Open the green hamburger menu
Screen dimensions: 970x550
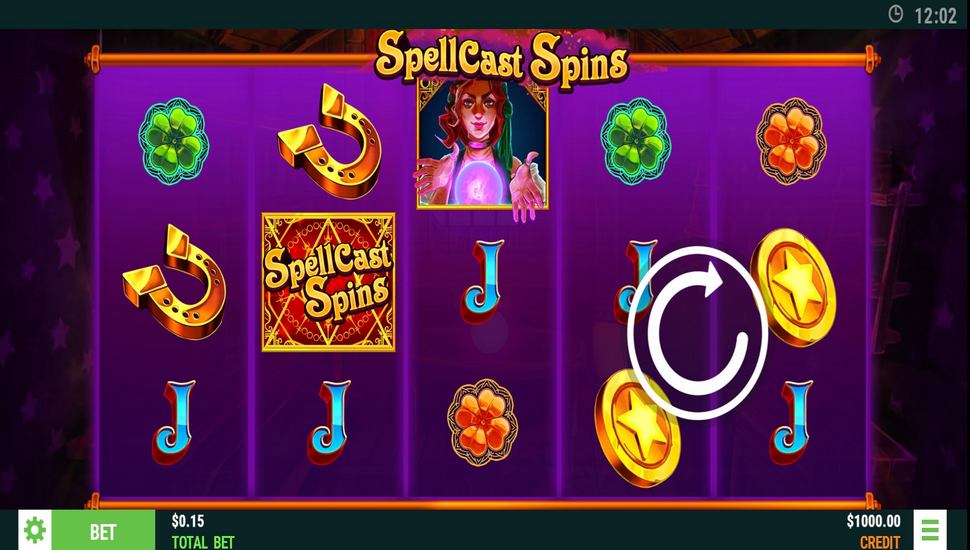(x=930, y=530)
